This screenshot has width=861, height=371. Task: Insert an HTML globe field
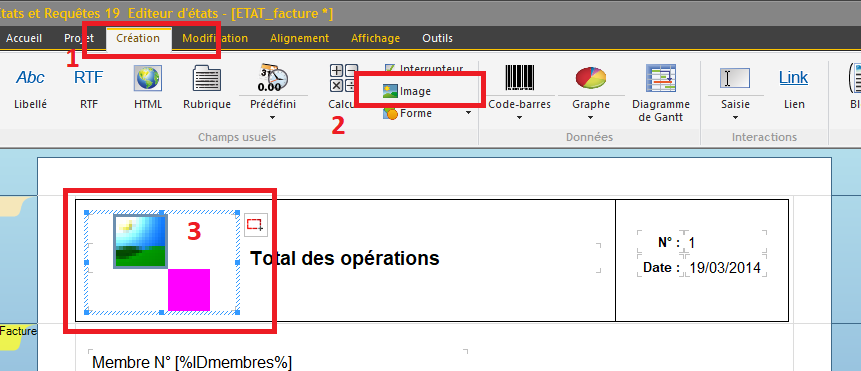coord(148,88)
